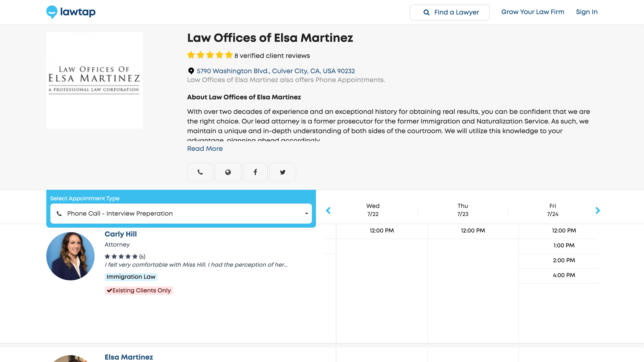Screen dimensions: 644x362
Task: Open the 5790 Washington Blvd address link
Action: tap(276, 71)
